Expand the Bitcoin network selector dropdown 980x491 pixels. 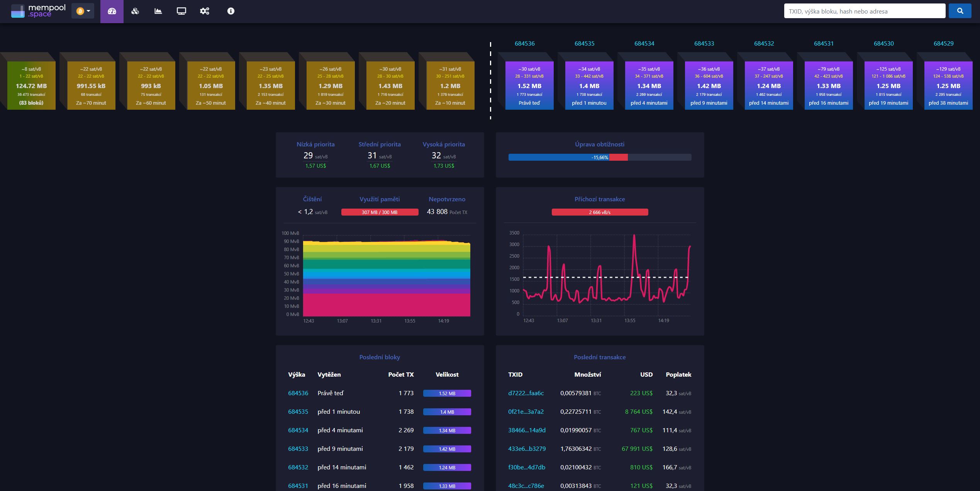pyautogui.click(x=83, y=11)
